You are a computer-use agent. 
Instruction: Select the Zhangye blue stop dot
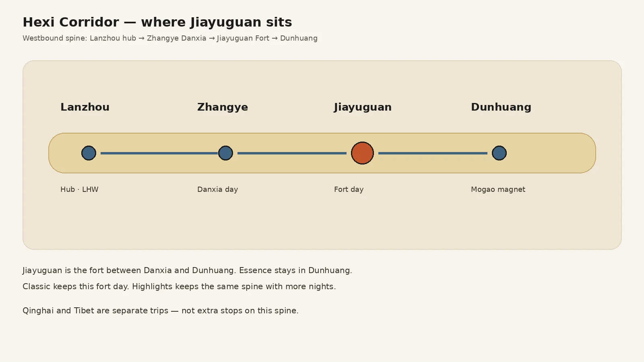225,153
